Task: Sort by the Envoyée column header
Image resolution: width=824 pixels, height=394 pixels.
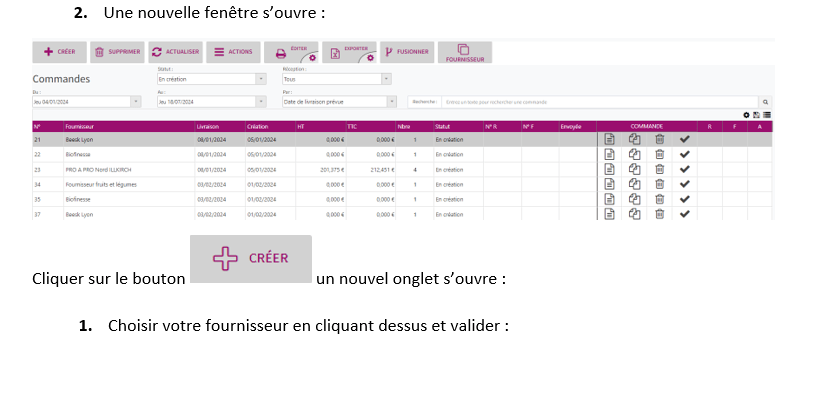Action: click(x=578, y=127)
